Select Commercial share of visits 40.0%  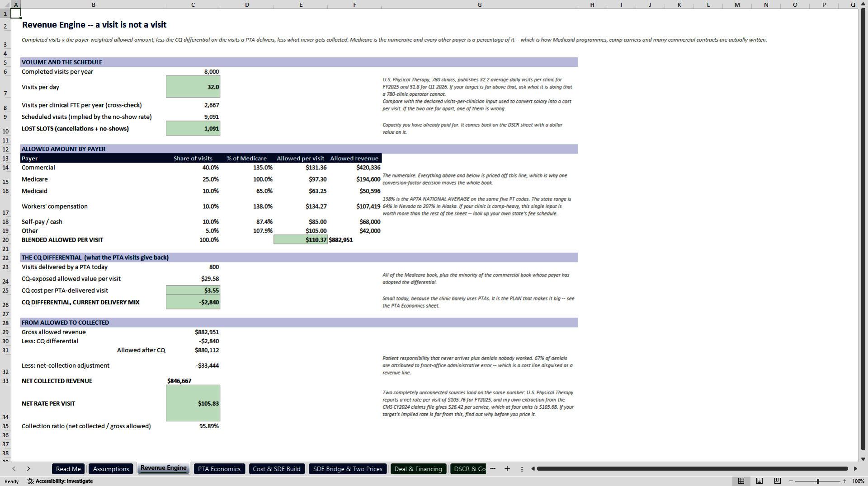[x=193, y=168]
